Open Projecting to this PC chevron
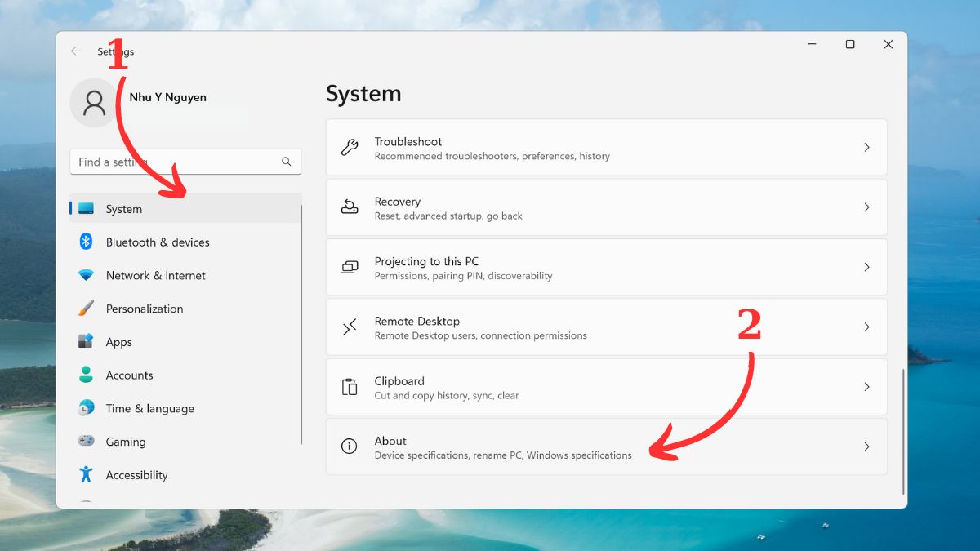Viewport: 980px width, 551px height. tap(866, 267)
